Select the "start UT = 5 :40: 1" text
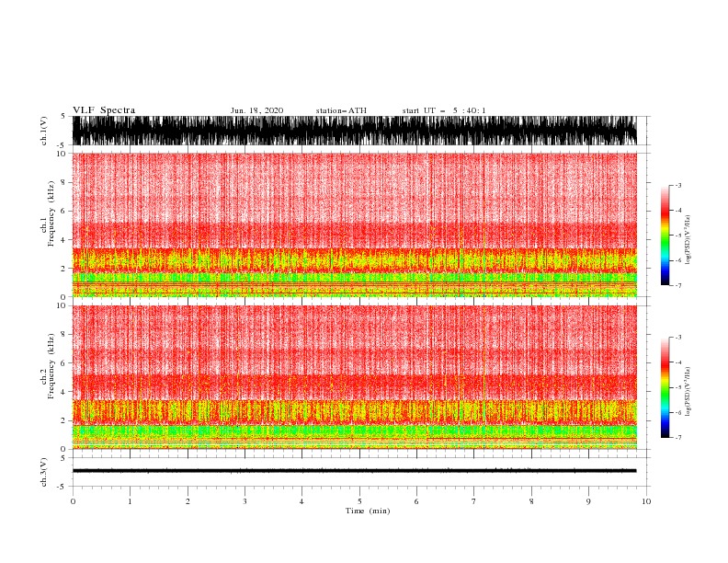728x563 pixels. coord(444,110)
